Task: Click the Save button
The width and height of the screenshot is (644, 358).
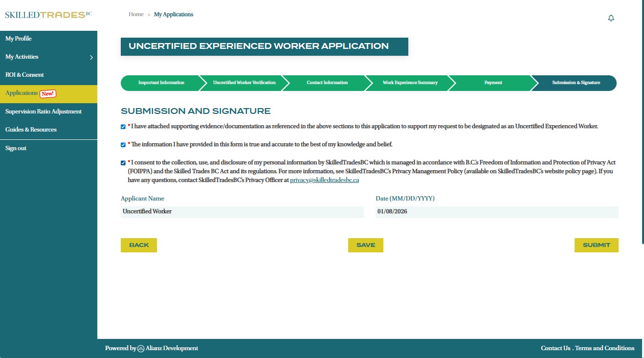Action: [x=365, y=245]
